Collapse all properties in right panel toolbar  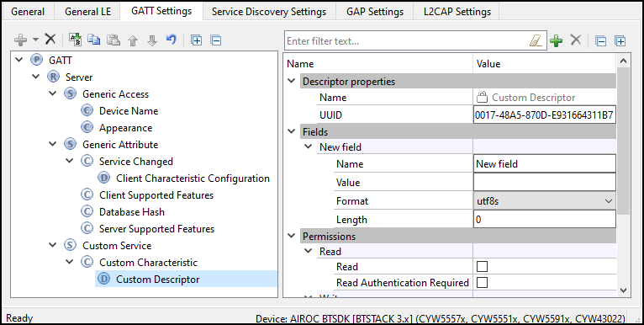(x=601, y=41)
